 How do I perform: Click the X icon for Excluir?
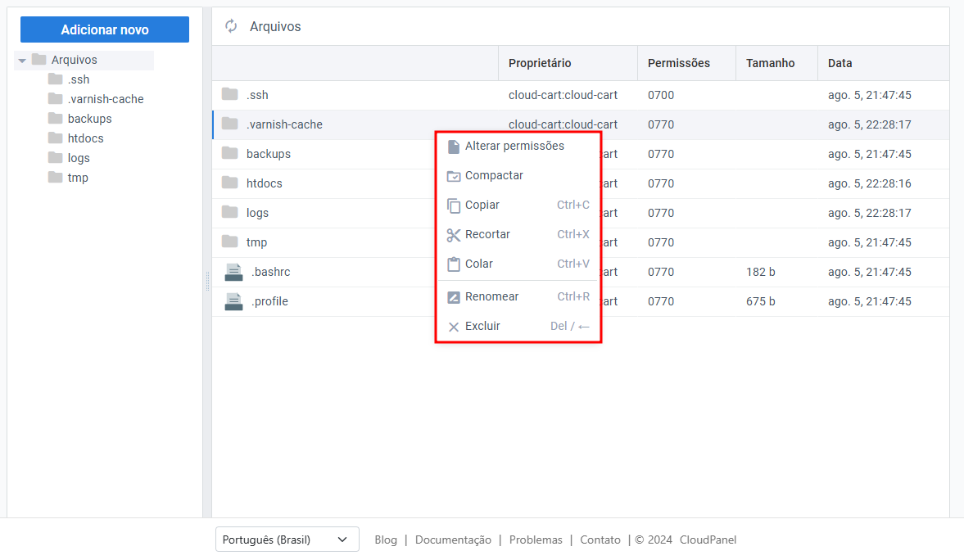(454, 327)
